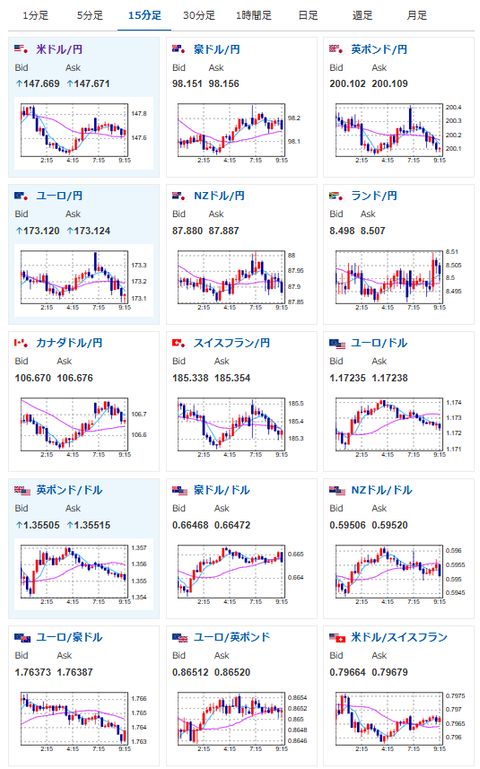Select the 月足 timeframe tab
The width and height of the screenshot is (480, 769).
[417, 16]
